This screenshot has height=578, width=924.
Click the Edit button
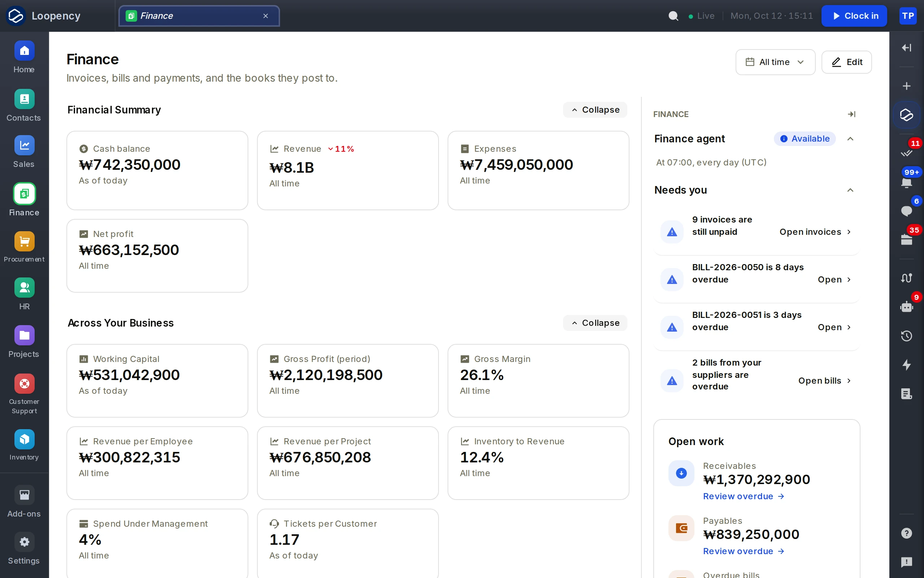click(846, 62)
